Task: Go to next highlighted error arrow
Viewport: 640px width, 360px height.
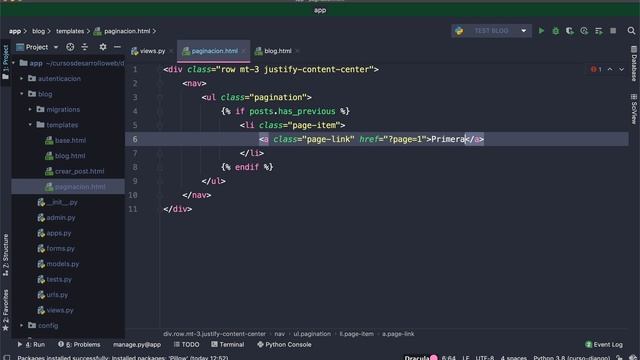Action: (621, 69)
